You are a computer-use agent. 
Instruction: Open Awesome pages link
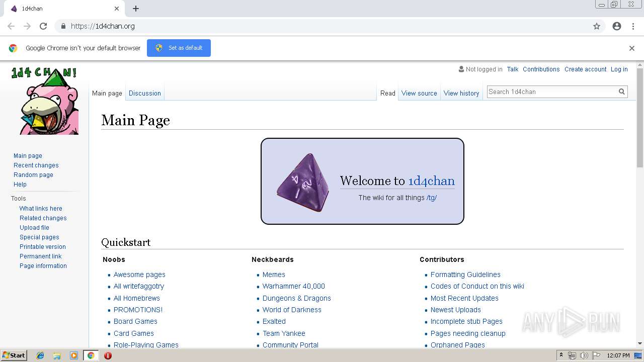coord(139,275)
